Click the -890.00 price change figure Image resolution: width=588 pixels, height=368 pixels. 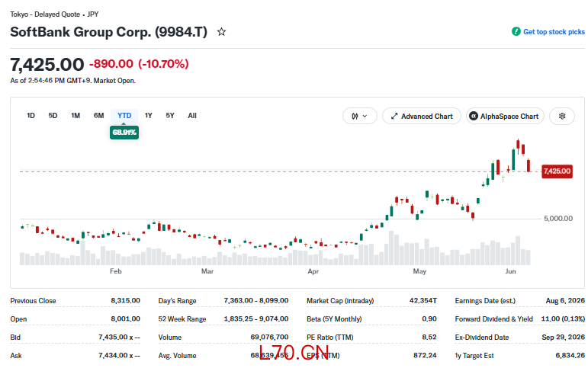pyautogui.click(x=111, y=64)
